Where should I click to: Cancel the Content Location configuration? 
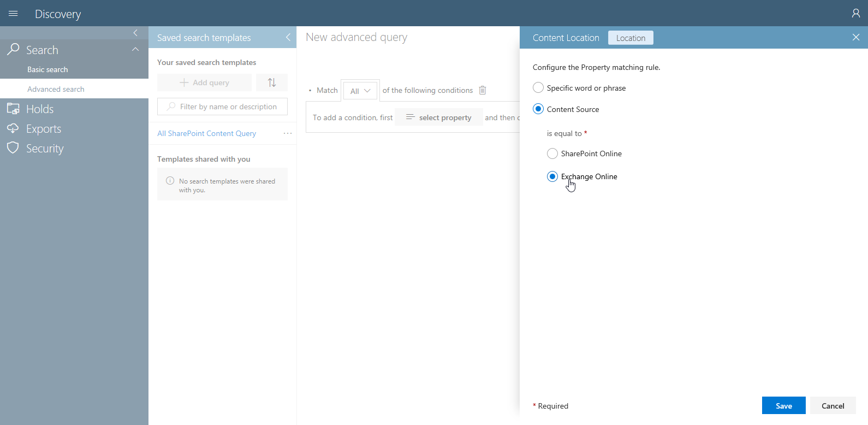pos(833,405)
